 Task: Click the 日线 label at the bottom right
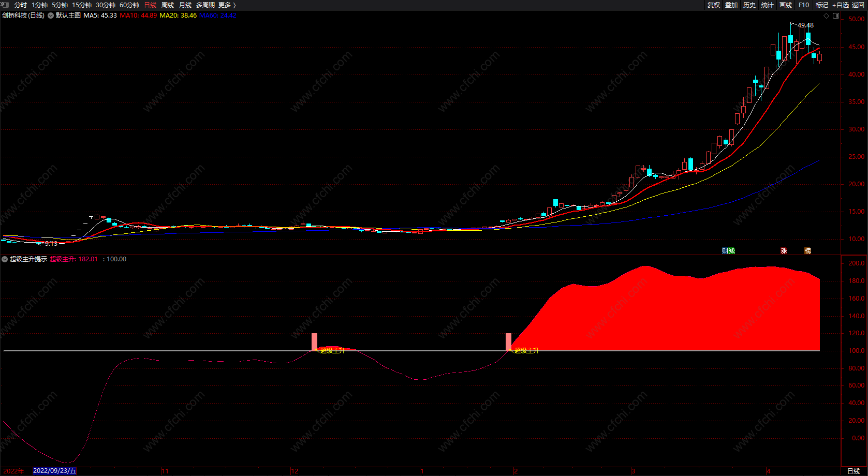point(854,471)
